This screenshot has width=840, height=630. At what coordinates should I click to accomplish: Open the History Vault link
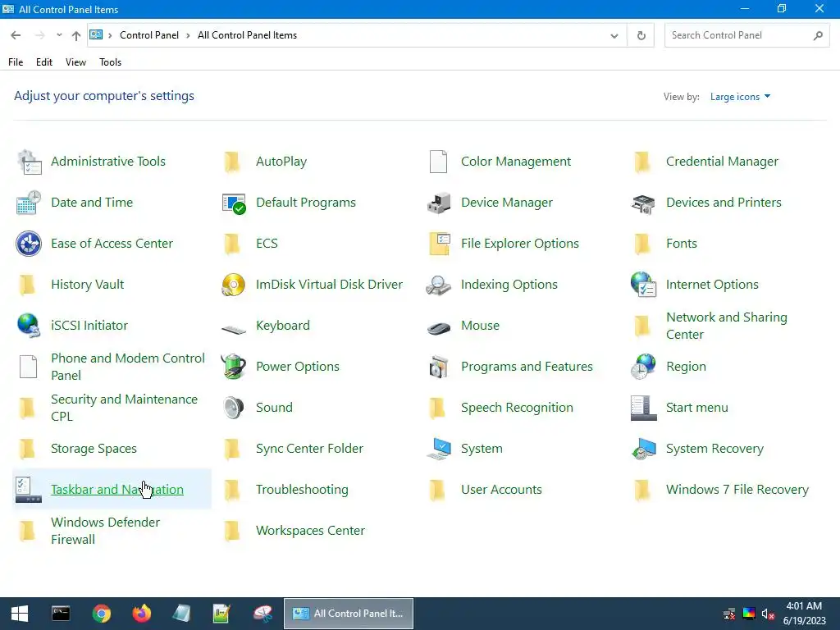pyautogui.click(x=87, y=285)
